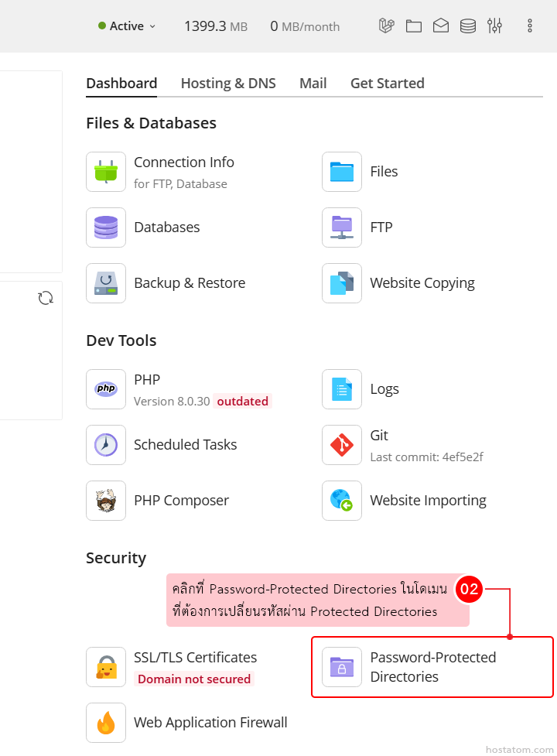
Task: Open the Web Application Firewall flame icon
Action: pyautogui.click(x=106, y=723)
